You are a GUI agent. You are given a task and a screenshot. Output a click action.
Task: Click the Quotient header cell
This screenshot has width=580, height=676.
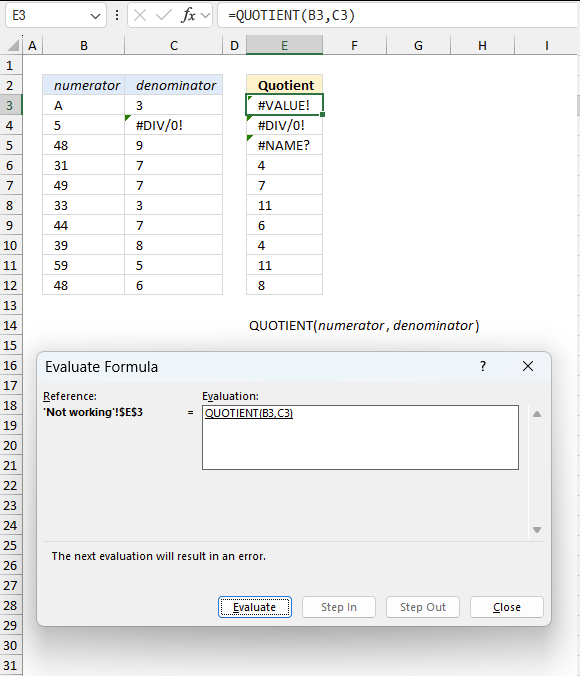click(x=285, y=85)
